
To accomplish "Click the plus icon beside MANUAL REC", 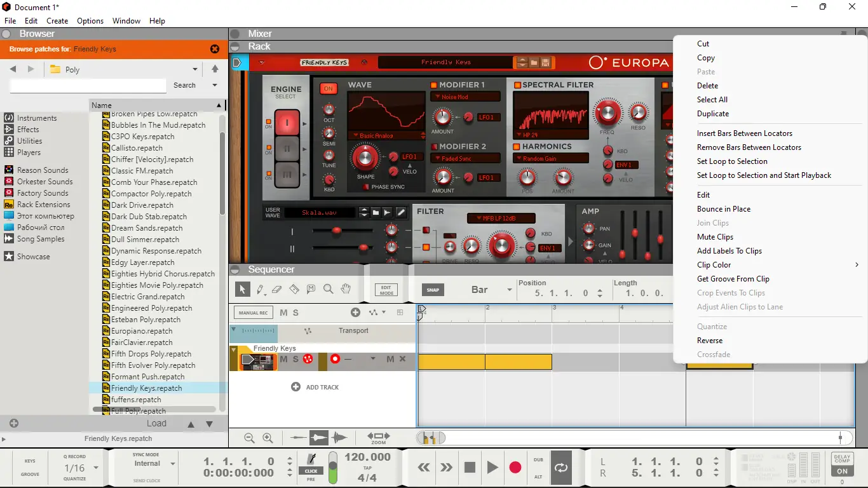I will (x=355, y=313).
